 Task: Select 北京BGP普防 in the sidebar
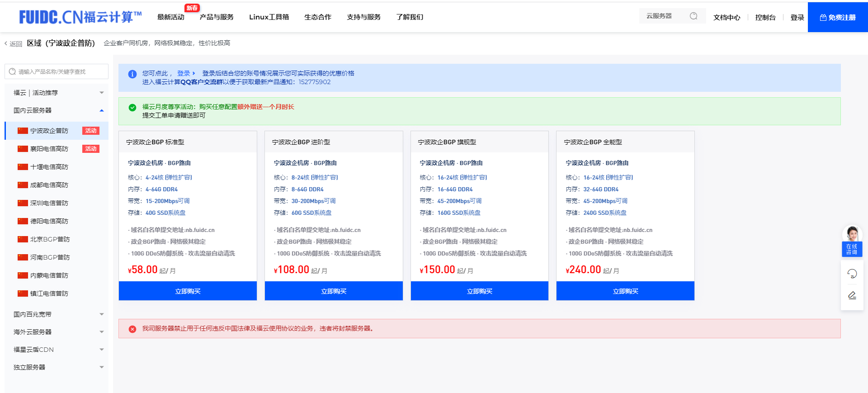(x=57, y=239)
